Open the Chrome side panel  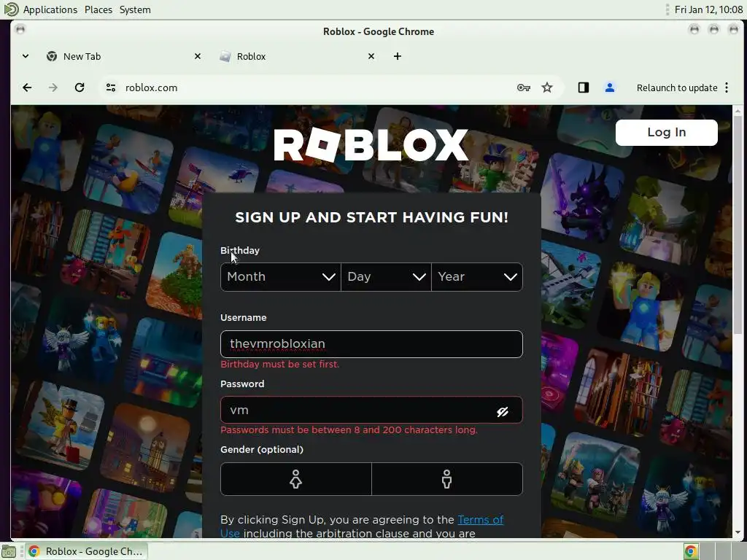pos(584,87)
